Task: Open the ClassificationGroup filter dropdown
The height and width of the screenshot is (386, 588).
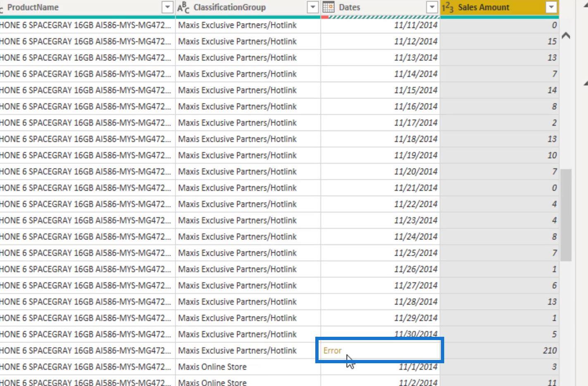Action: (x=313, y=7)
